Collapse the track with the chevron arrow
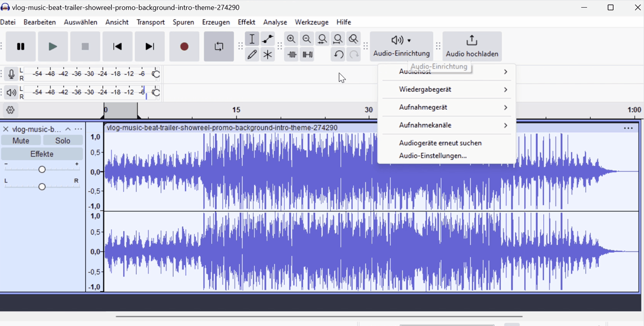Image resolution: width=644 pixels, height=326 pixels. (x=68, y=129)
